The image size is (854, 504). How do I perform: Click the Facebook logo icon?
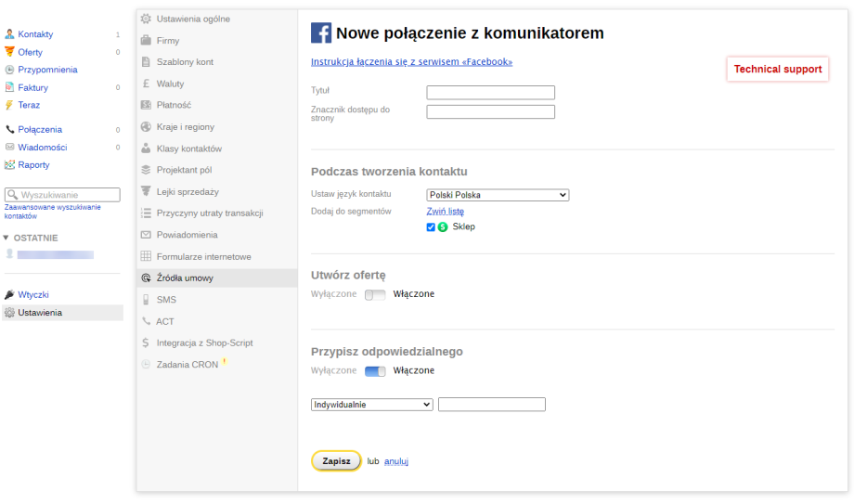pos(321,32)
